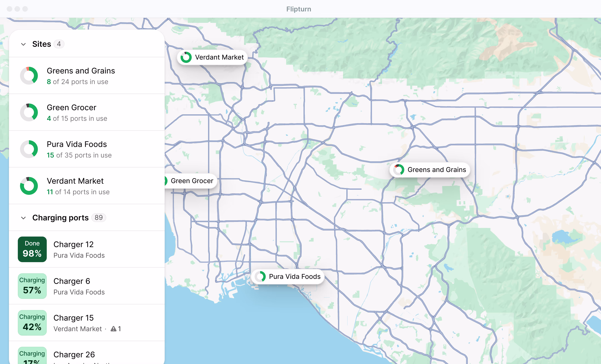601x364 pixels.
Task: Open Charger 6 at Pura Vida Foods
Action: pyautogui.click(x=72, y=281)
